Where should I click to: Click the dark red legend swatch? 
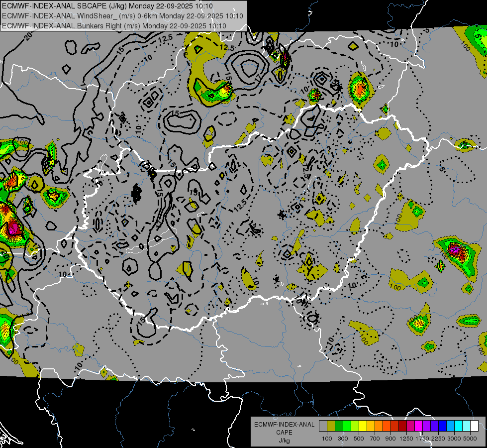tap(402, 426)
